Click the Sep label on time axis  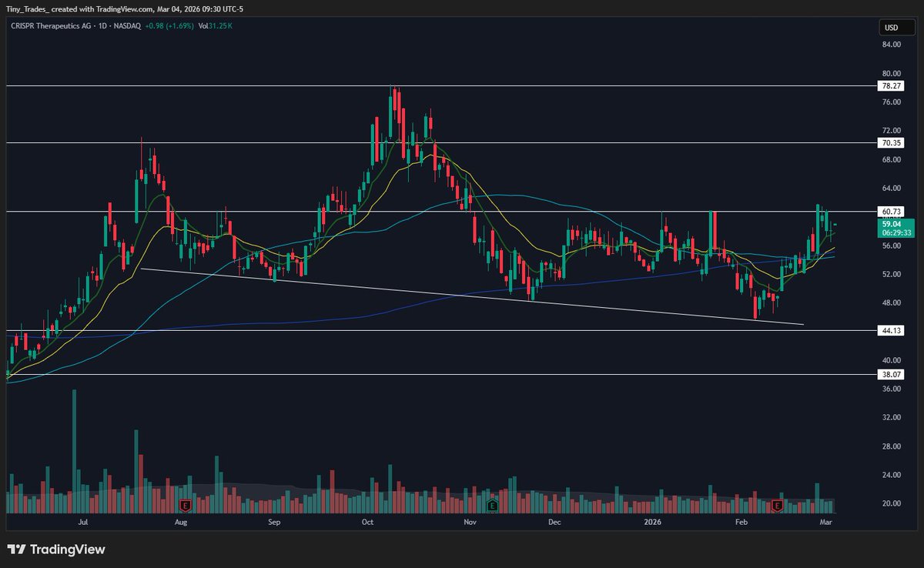point(275,522)
